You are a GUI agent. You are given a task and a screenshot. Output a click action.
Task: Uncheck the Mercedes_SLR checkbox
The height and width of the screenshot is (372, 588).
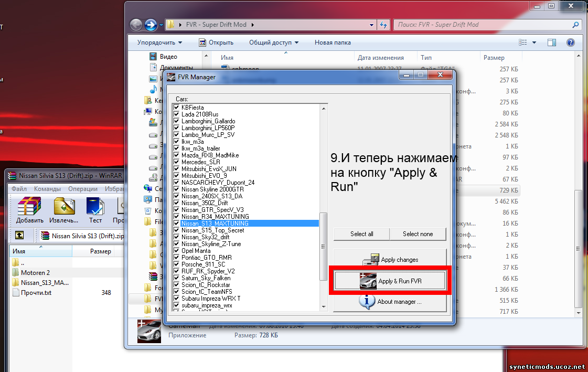click(x=177, y=162)
